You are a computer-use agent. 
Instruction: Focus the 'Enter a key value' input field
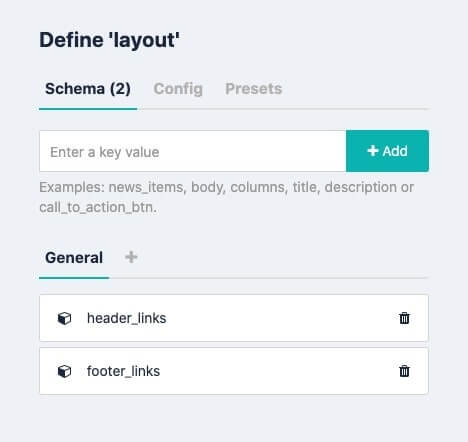[193, 151]
